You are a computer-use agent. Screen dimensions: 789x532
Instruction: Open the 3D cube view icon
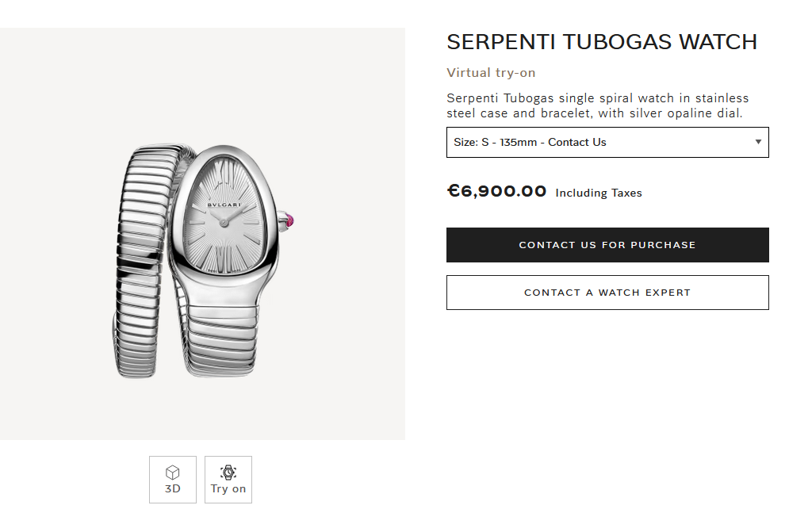(x=172, y=473)
